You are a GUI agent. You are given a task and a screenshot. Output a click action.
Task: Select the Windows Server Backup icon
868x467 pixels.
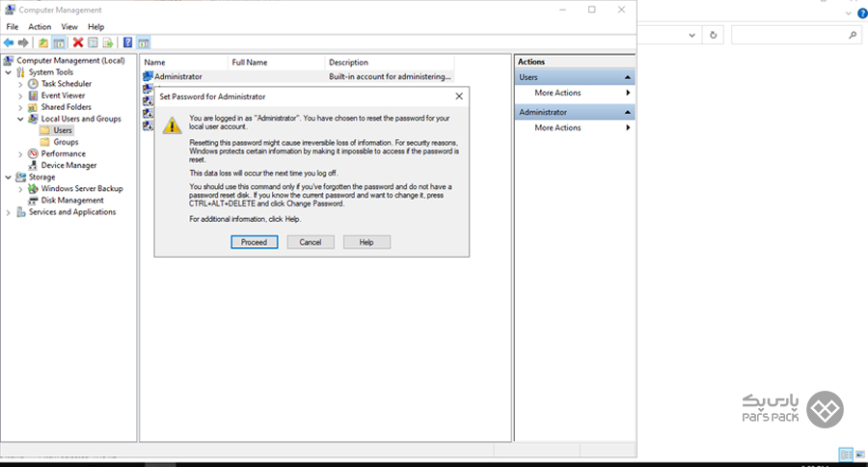coord(33,188)
